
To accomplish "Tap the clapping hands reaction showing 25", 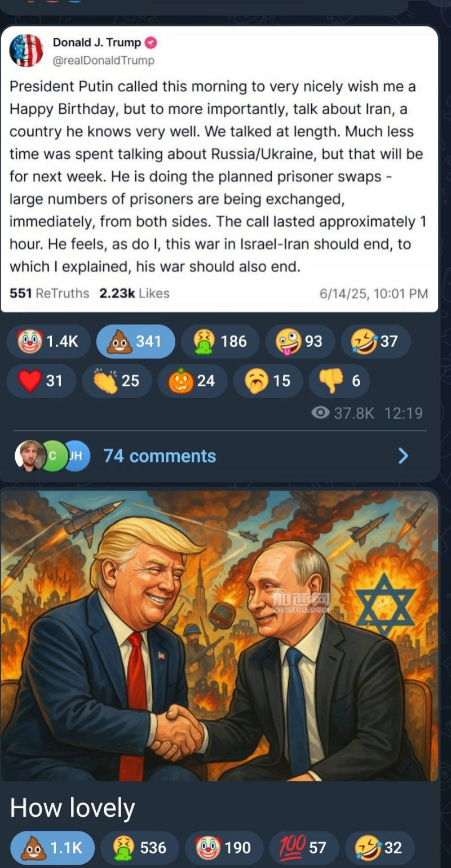I will (x=117, y=381).
